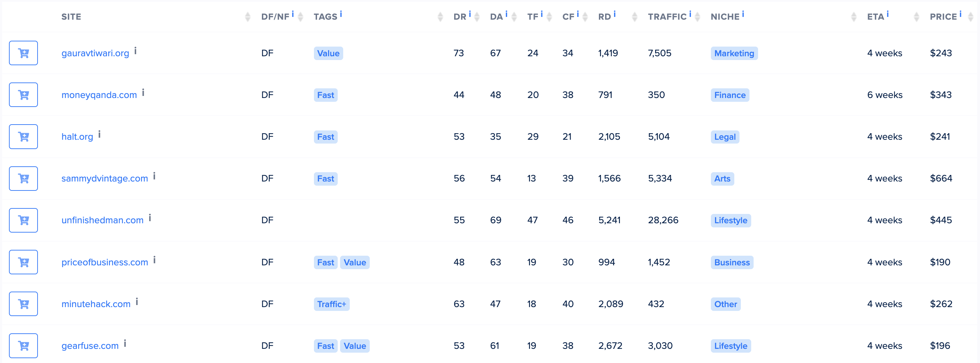Click the Finance niche badge
Screen dimensions: 980x363
tap(729, 95)
